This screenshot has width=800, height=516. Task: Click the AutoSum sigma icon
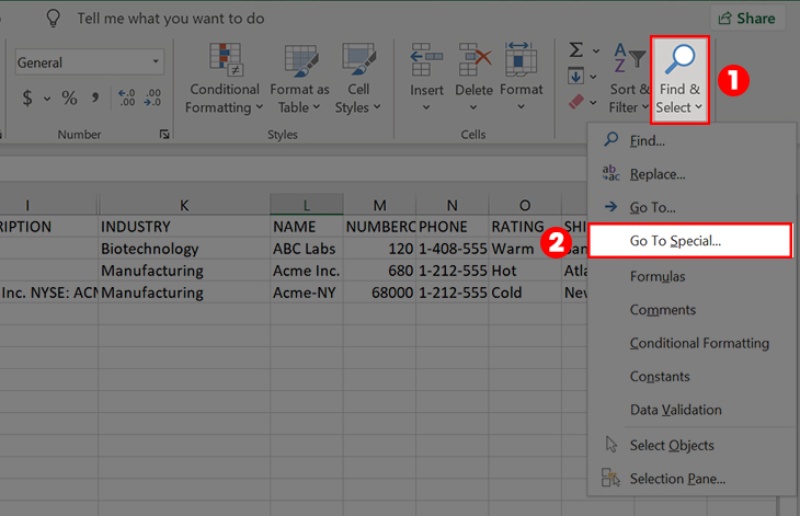coord(576,50)
